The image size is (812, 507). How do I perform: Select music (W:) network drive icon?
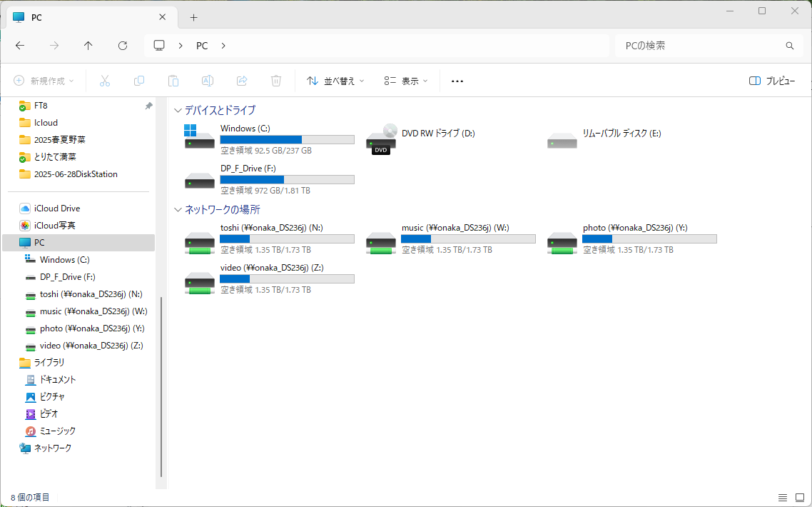click(381, 243)
